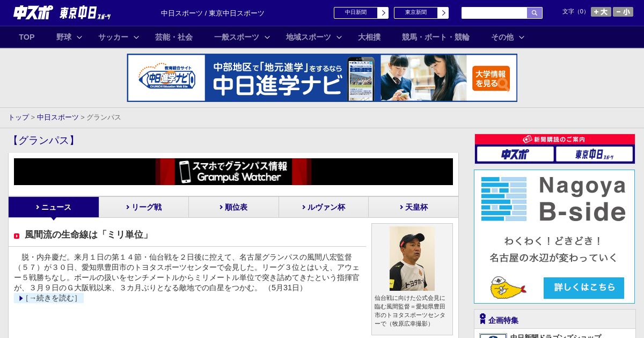Go to TOP in navigation bar

(27, 37)
